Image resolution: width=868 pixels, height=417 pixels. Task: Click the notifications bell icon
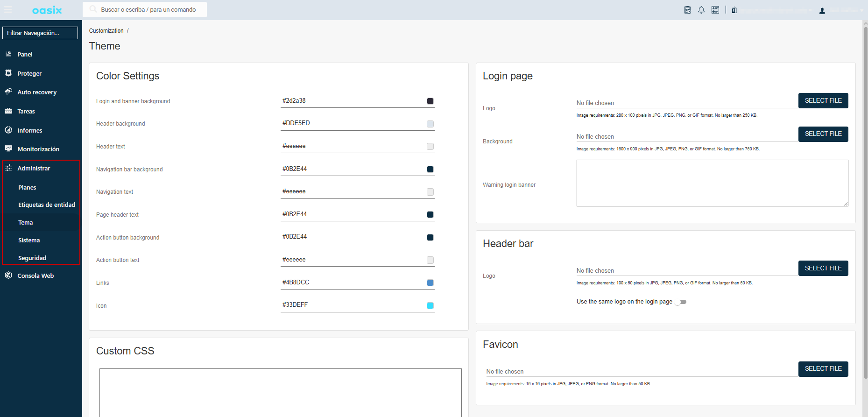701,10
